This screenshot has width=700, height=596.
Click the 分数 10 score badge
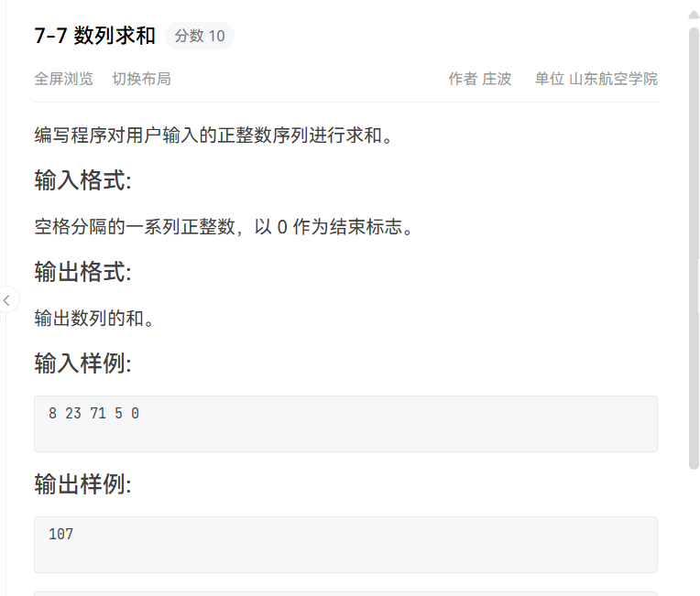point(200,36)
